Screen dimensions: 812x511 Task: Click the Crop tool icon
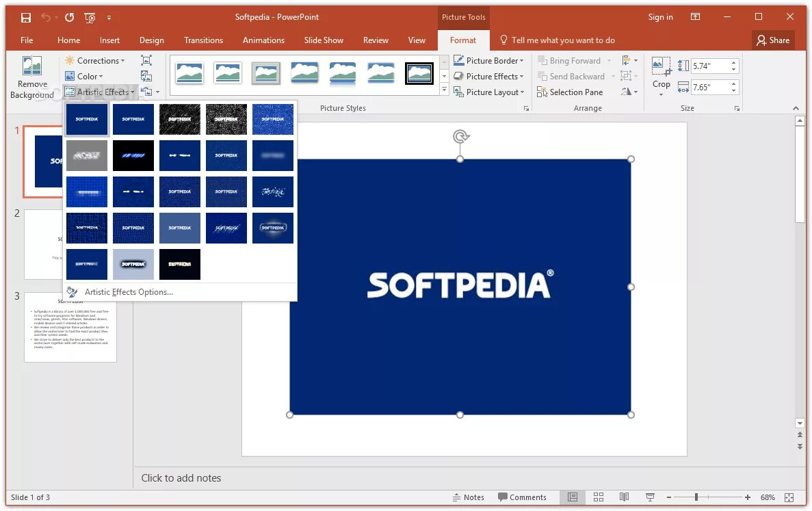(x=661, y=66)
